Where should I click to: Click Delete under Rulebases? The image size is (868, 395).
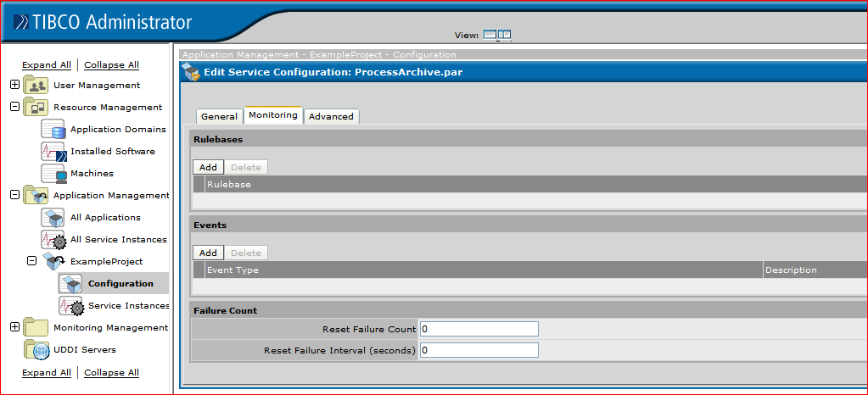tap(246, 167)
